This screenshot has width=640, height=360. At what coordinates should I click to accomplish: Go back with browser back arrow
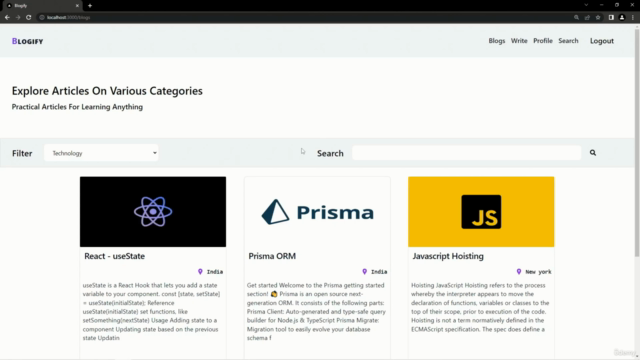pyautogui.click(x=7, y=17)
